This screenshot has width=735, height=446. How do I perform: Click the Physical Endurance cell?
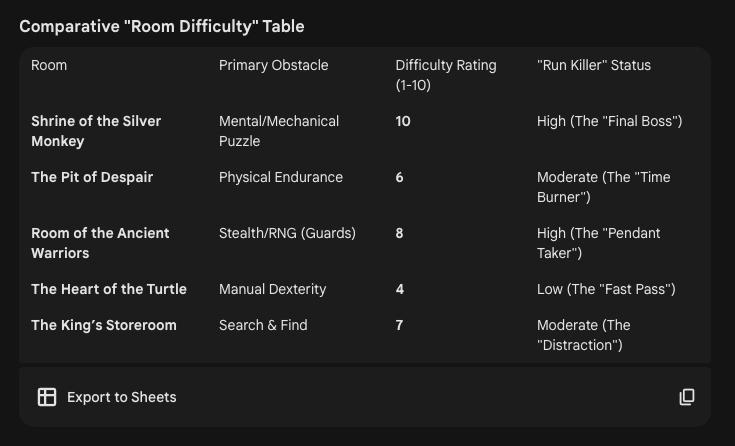tap(281, 177)
